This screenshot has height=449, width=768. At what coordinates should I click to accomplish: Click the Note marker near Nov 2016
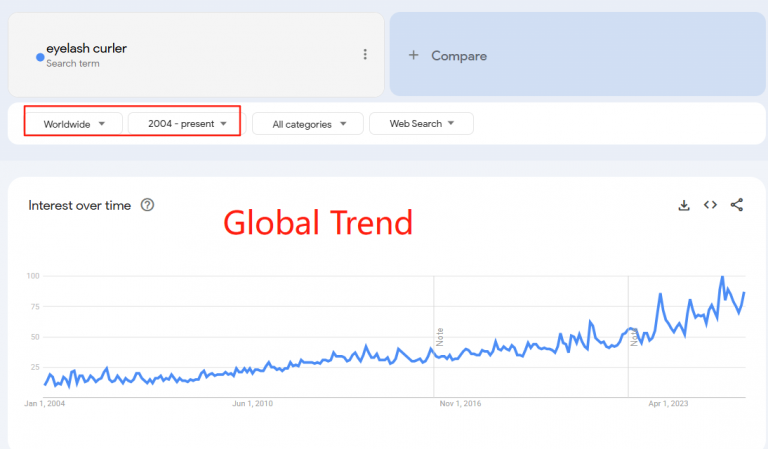tap(440, 337)
